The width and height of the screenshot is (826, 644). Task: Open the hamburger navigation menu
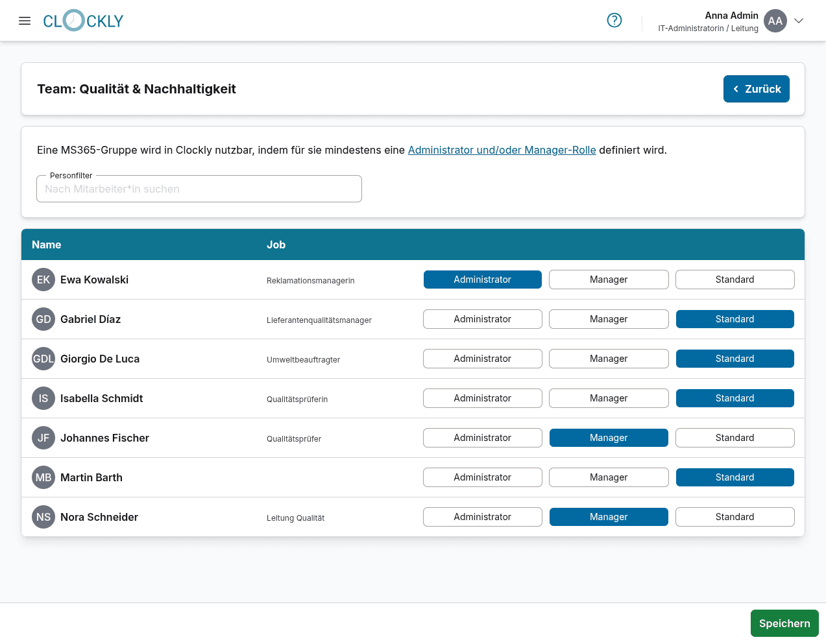[x=25, y=21]
